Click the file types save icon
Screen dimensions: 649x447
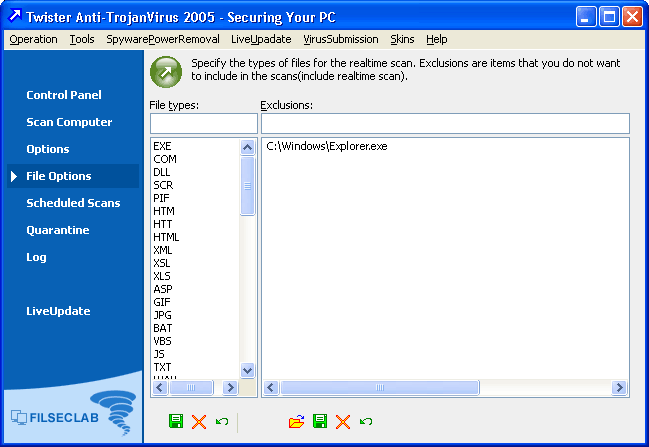pyautogui.click(x=176, y=422)
